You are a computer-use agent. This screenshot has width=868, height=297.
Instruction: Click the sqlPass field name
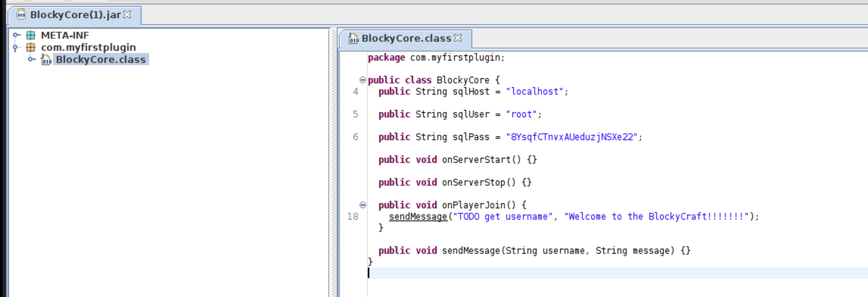click(x=471, y=137)
